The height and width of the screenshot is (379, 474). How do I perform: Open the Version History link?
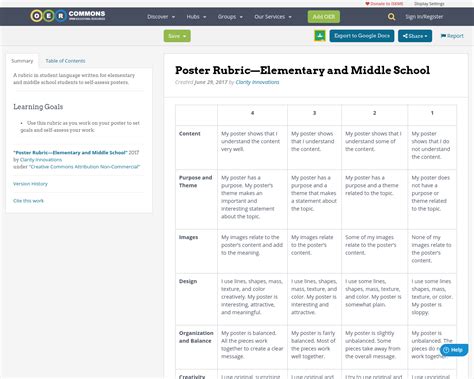pyautogui.click(x=30, y=184)
